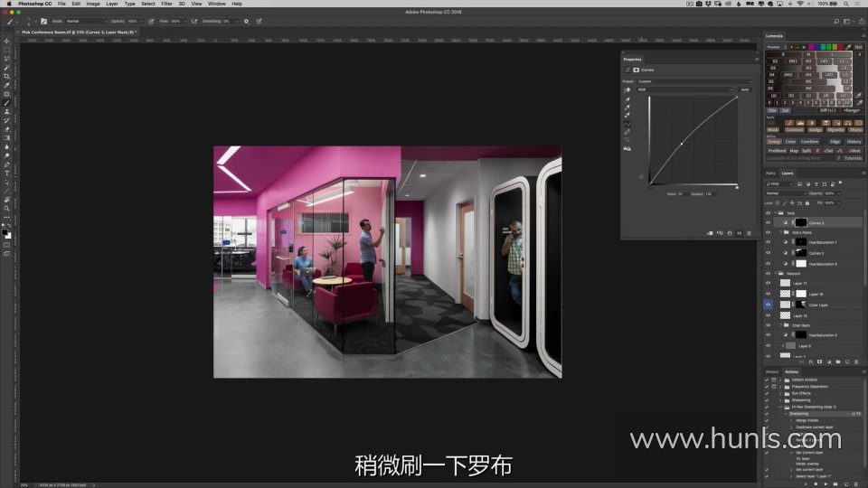Select the Lasso tool

pos(6,58)
